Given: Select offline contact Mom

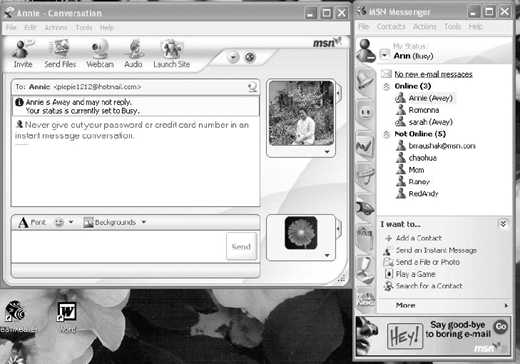Looking at the screenshot, I should 410,170.
